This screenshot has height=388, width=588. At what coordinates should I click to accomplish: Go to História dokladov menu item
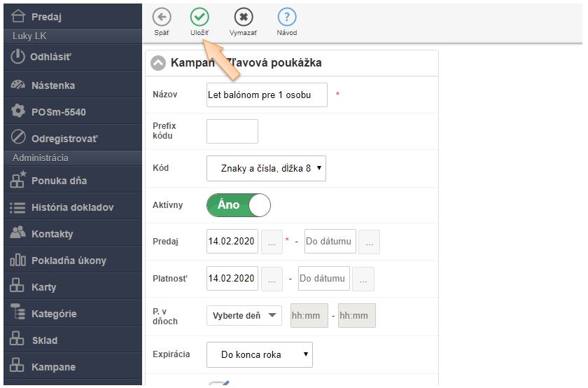point(72,207)
